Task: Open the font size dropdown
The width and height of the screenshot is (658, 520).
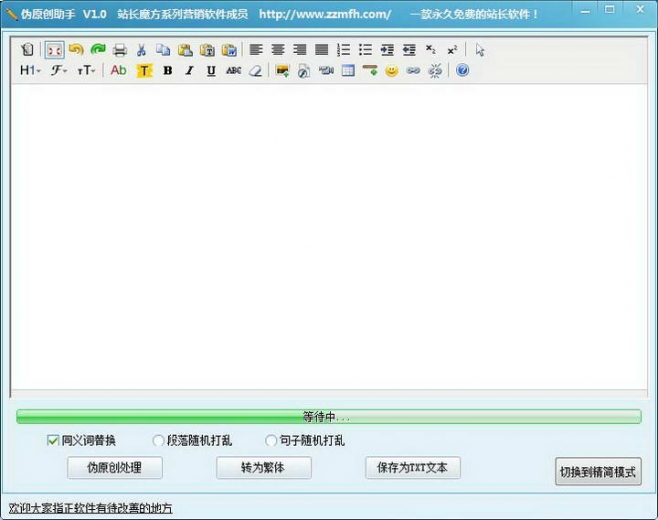Action: coord(87,70)
